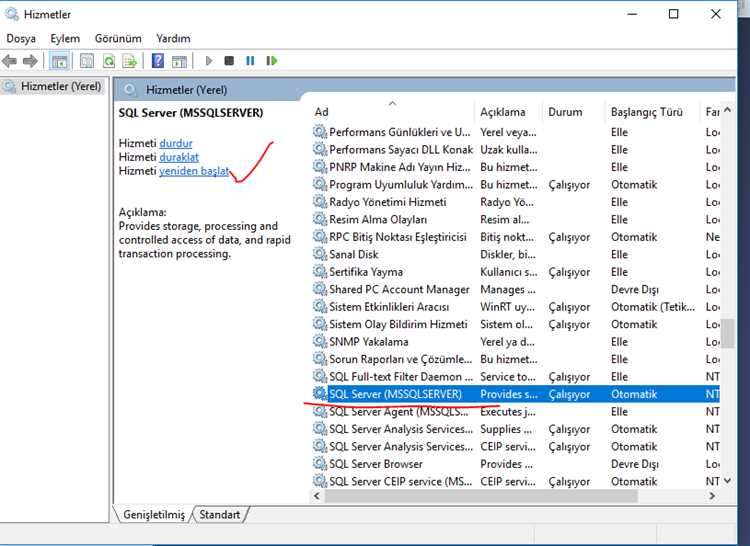Click the Stop Service square icon

pyautogui.click(x=229, y=61)
